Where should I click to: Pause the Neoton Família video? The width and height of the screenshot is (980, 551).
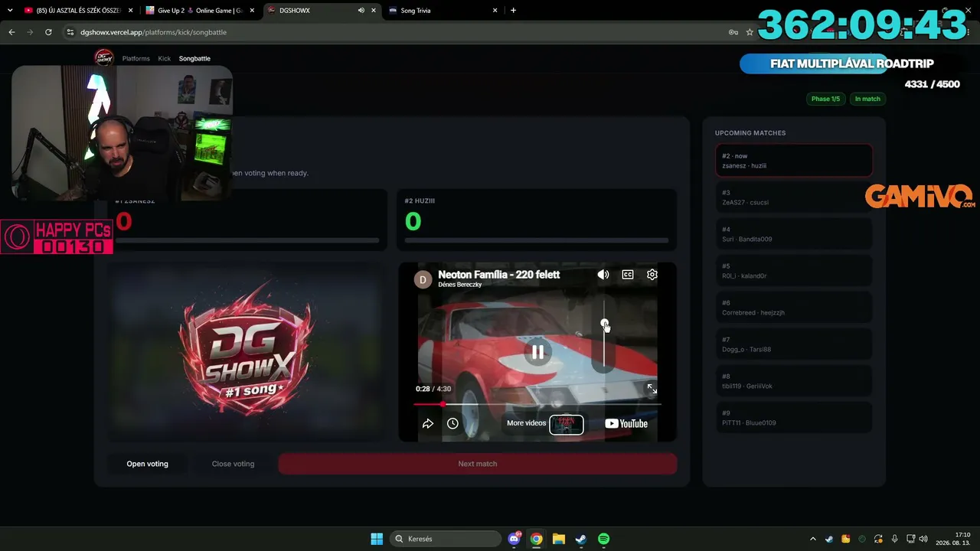[x=537, y=352]
